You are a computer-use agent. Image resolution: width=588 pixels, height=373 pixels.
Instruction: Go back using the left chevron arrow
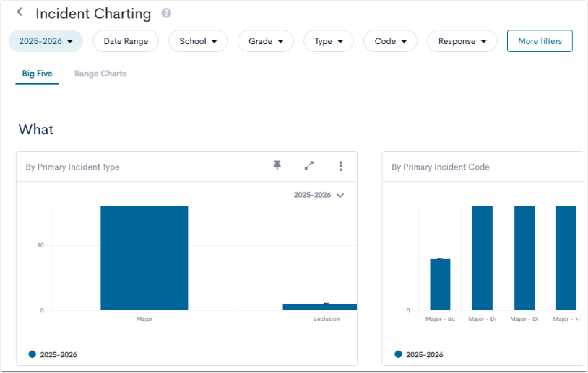click(x=20, y=12)
